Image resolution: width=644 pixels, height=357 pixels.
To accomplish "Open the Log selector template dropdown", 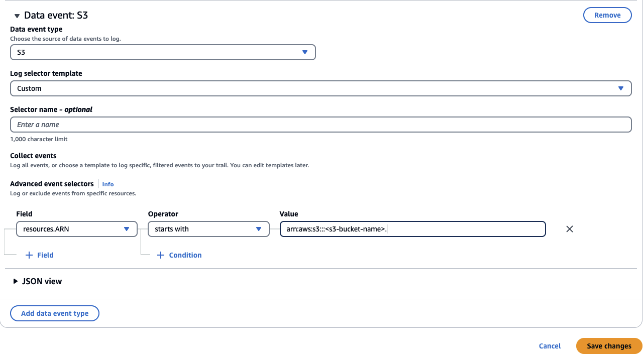I will pyautogui.click(x=320, y=88).
